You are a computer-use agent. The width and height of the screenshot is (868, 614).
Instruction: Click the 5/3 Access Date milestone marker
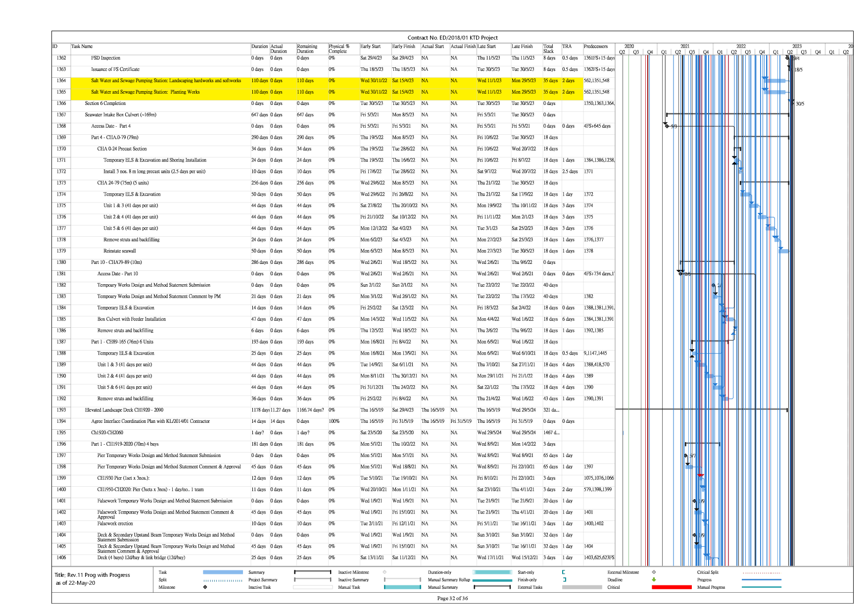coord(667,126)
